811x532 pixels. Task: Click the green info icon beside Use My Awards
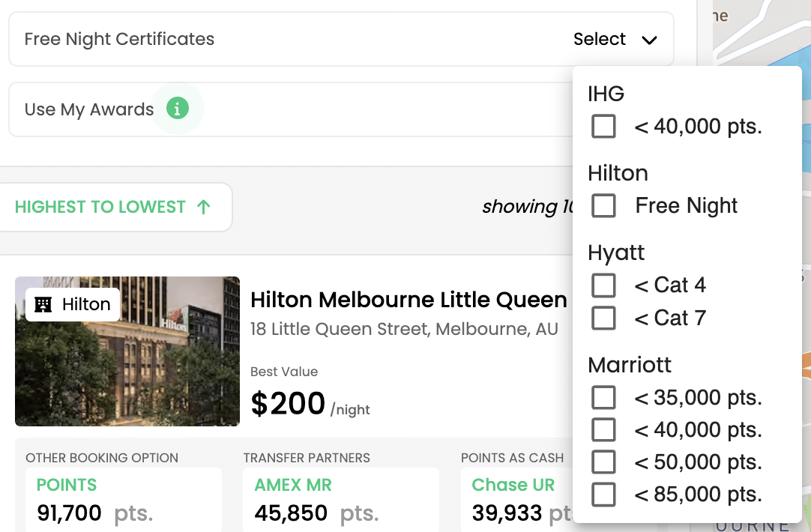177,109
